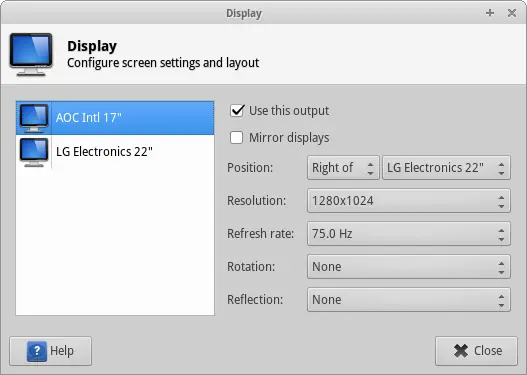The width and height of the screenshot is (527, 375).
Task: Select the LG Electronics 22" monitor icon
Action: coord(34,152)
